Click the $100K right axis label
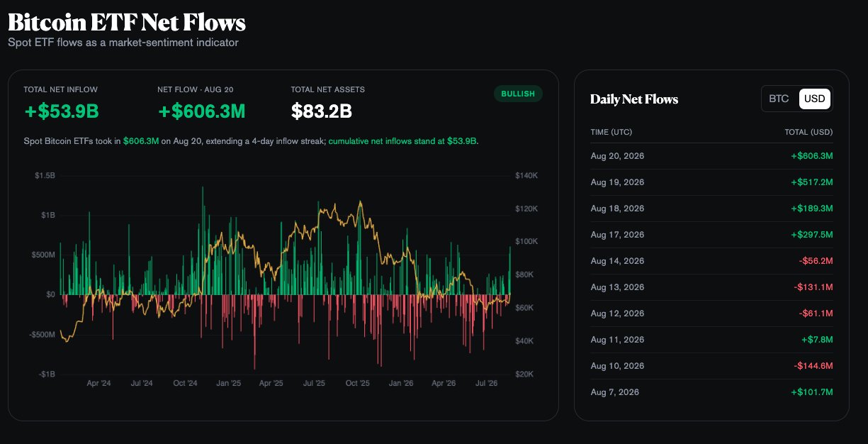Screen dimensions: 868x444 pos(526,242)
